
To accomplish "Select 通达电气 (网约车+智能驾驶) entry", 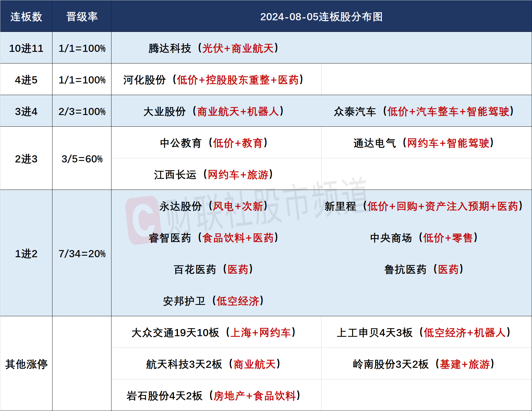I will tap(424, 143).
